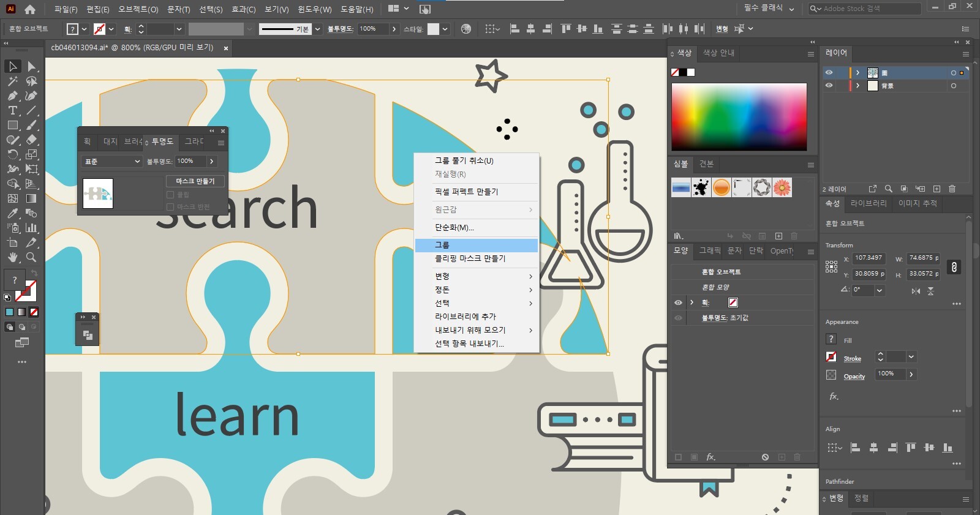Screen dimensions: 980x515
Task: Click the Hand tool
Action: (x=12, y=257)
